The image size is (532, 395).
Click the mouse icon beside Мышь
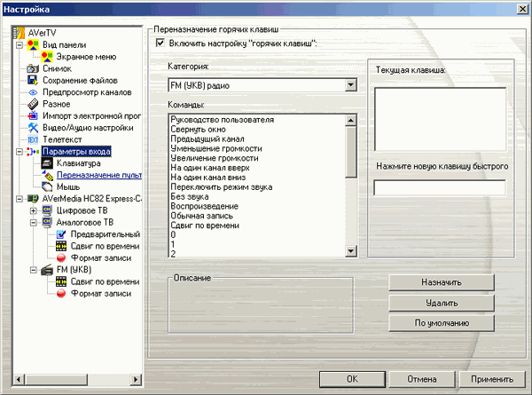47,187
